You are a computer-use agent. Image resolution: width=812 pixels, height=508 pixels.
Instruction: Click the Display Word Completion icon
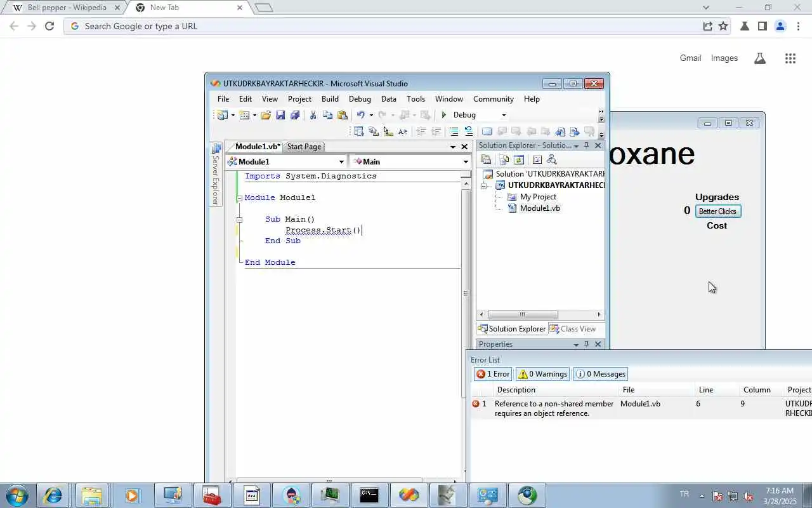[x=403, y=131]
